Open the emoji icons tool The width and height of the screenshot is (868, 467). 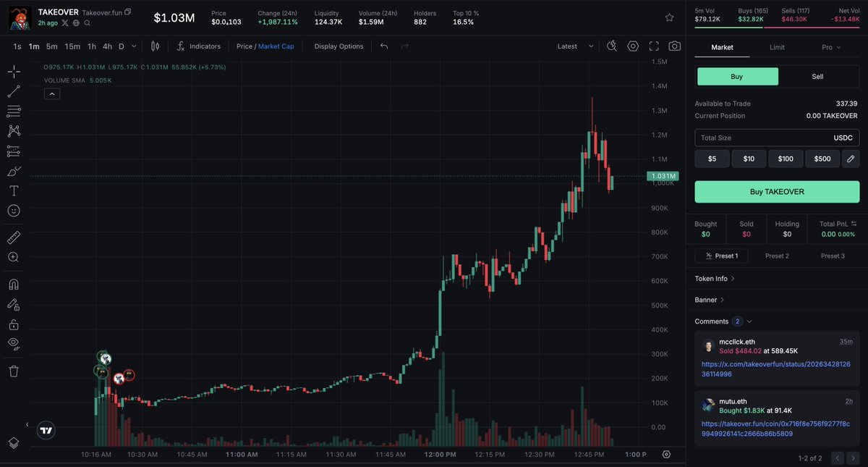pyautogui.click(x=14, y=211)
